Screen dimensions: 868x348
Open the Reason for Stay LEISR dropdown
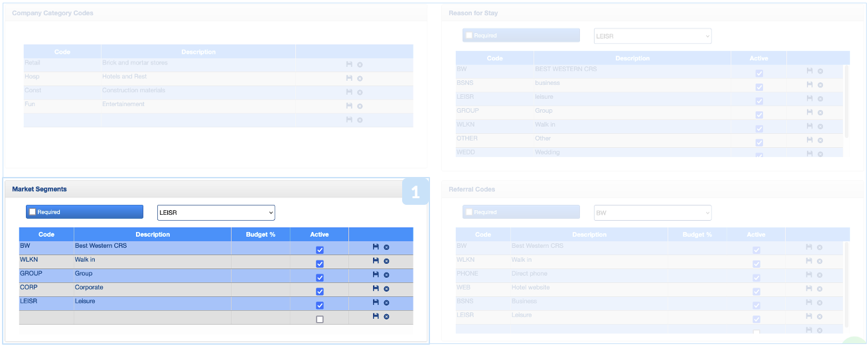click(652, 36)
